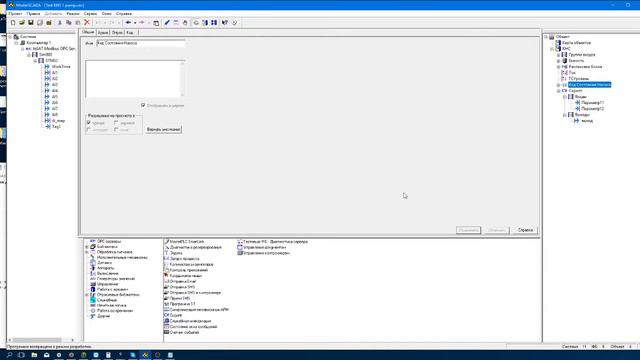Click inside the comment text area
The image size is (640, 360).
133,79
